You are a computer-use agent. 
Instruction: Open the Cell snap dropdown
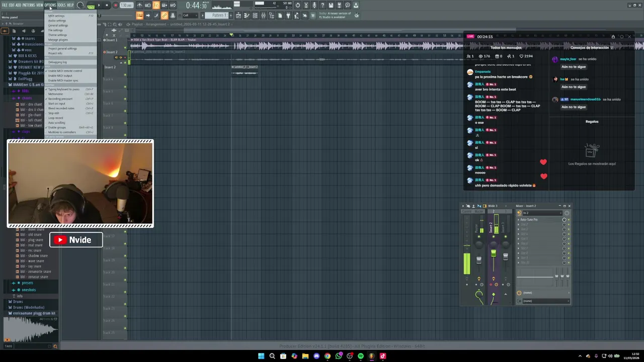click(x=190, y=15)
